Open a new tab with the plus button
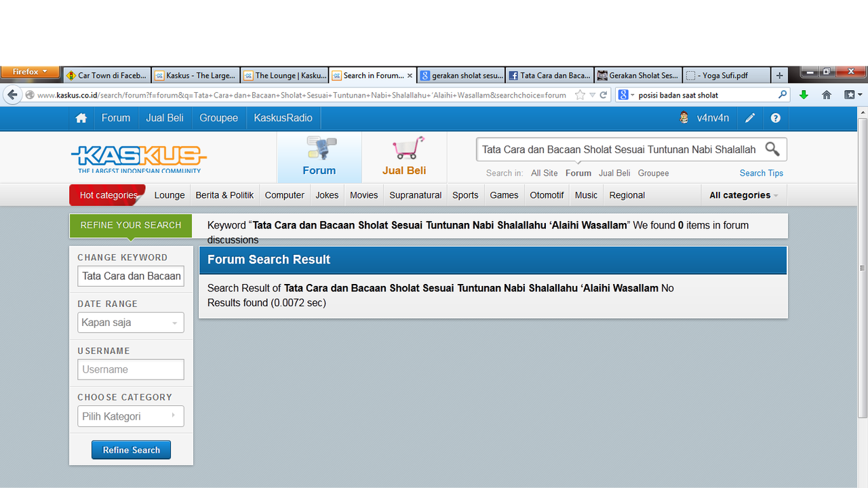 pyautogui.click(x=780, y=75)
